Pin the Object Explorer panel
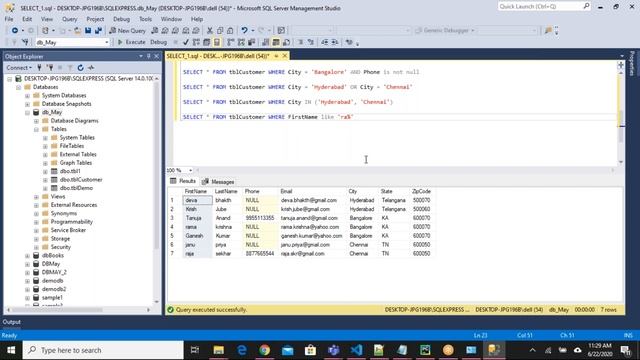Screen dimensions: 640x360 pos(149,56)
